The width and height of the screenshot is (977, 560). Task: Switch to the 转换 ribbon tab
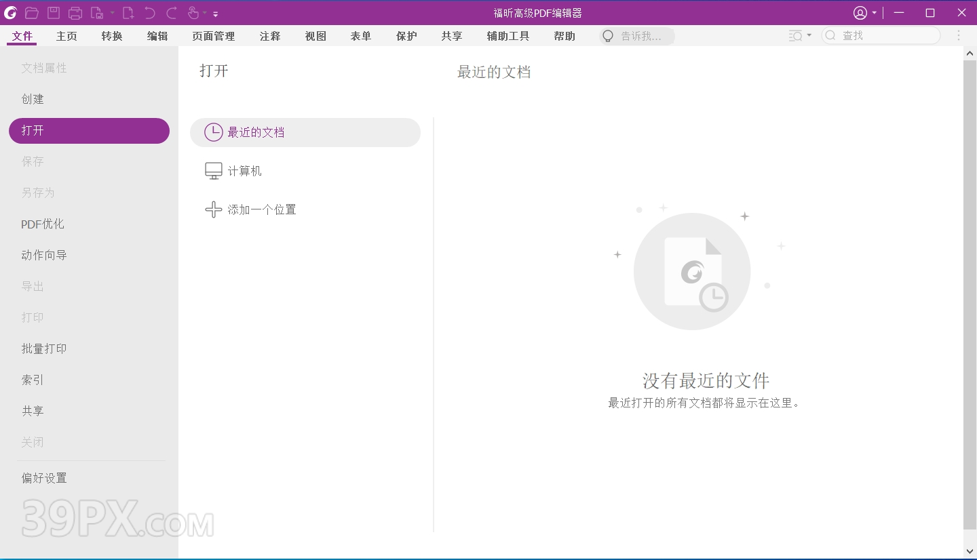[112, 37]
